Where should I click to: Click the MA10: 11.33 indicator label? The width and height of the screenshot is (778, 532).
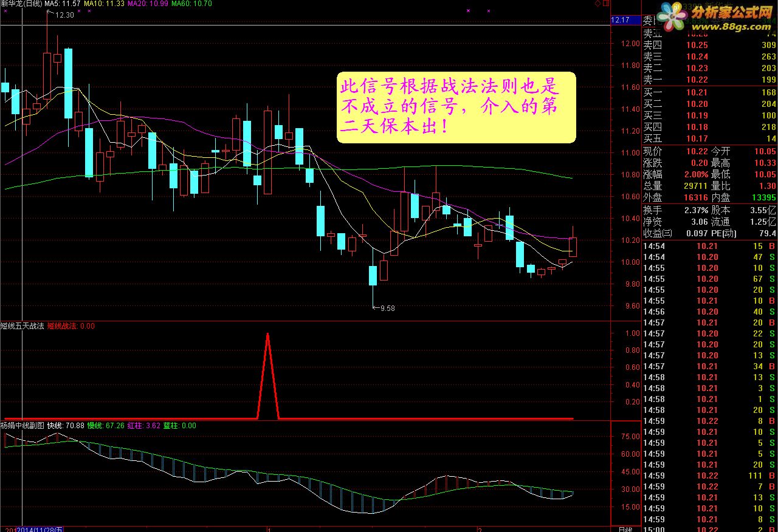(105, 4)
